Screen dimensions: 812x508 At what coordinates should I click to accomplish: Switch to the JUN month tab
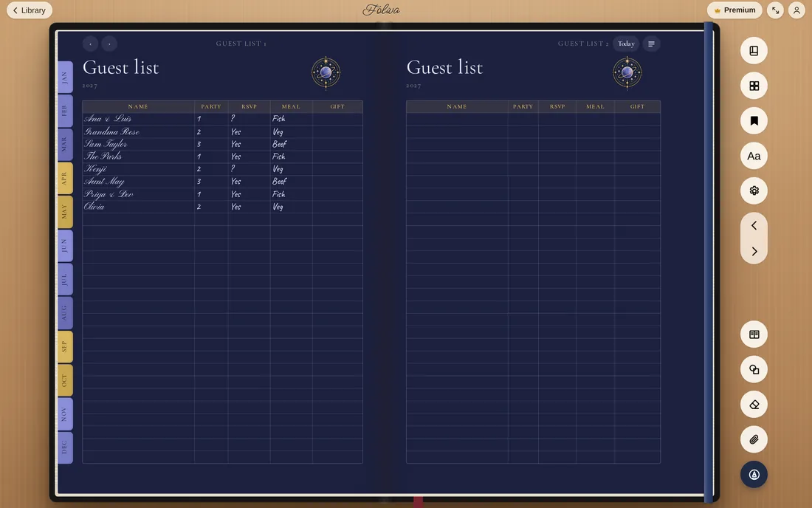point(65,245)
